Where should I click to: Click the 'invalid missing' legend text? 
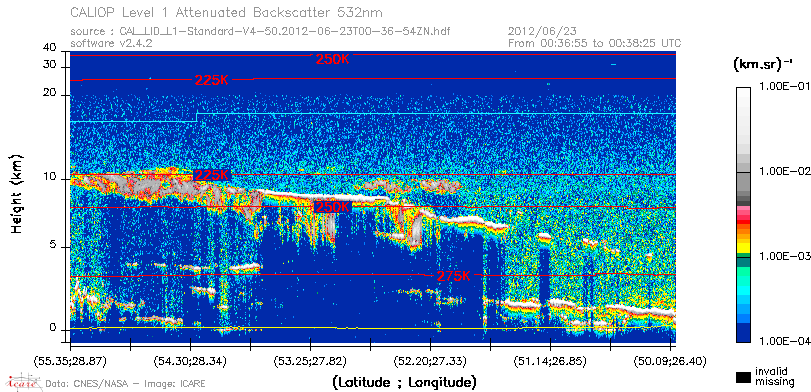pos(775,376)
